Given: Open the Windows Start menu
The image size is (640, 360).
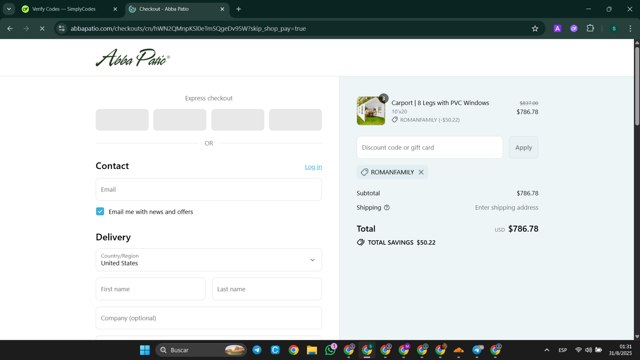Looking at the screenshot, I should (144, 350).
